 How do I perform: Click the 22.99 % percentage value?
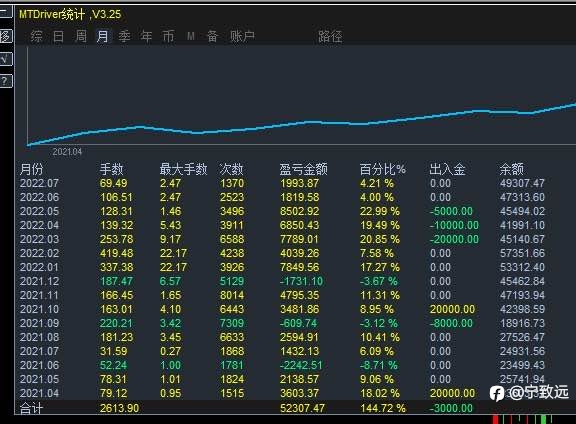pos(380,211)
